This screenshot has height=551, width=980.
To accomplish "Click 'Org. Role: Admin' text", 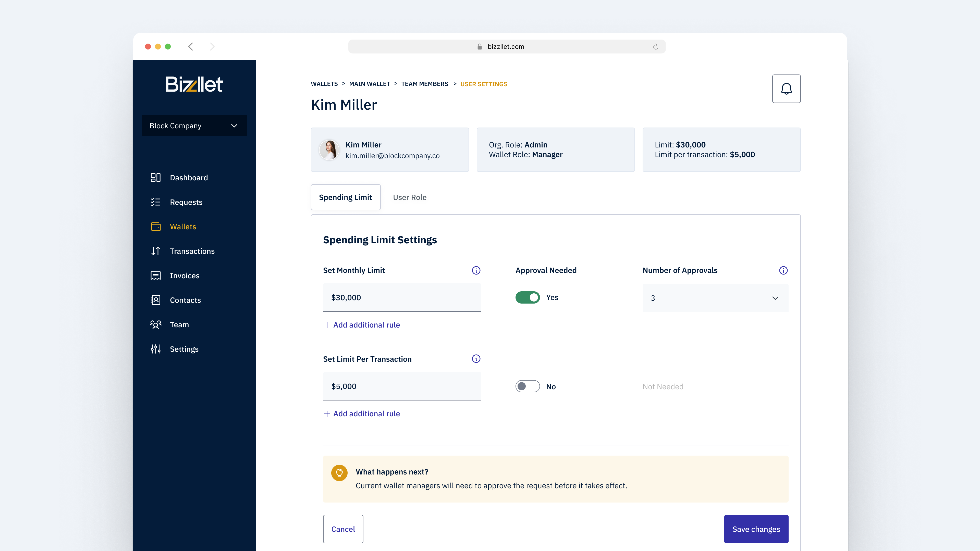I will [518, 144].
